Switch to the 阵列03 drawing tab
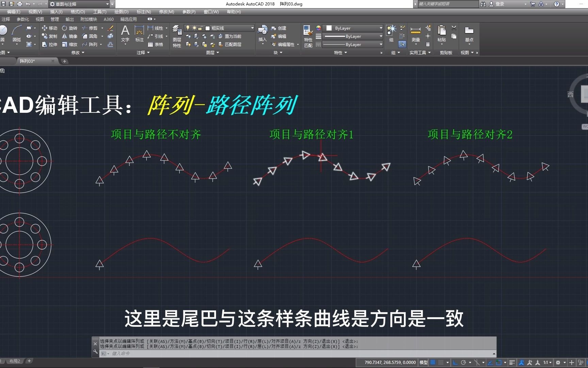The width and height of the screenshot is (588, 368). click(27, 61)
